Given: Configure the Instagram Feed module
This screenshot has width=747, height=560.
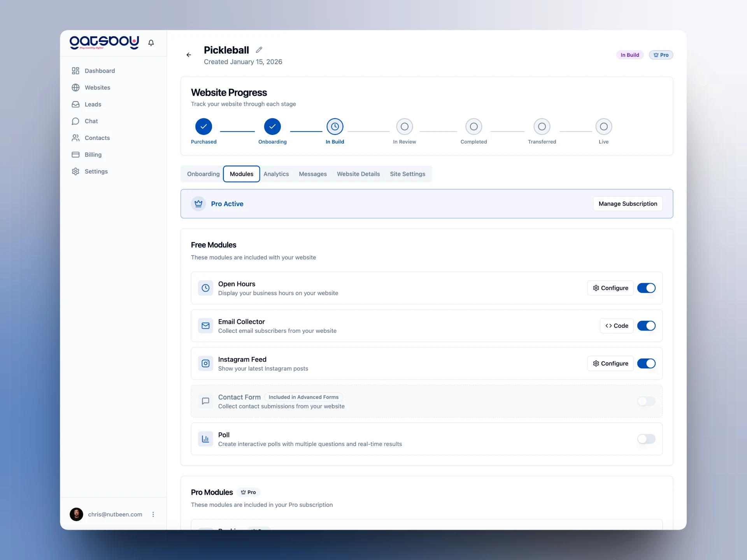Looking at the screenshot, I should click(610, 364).
